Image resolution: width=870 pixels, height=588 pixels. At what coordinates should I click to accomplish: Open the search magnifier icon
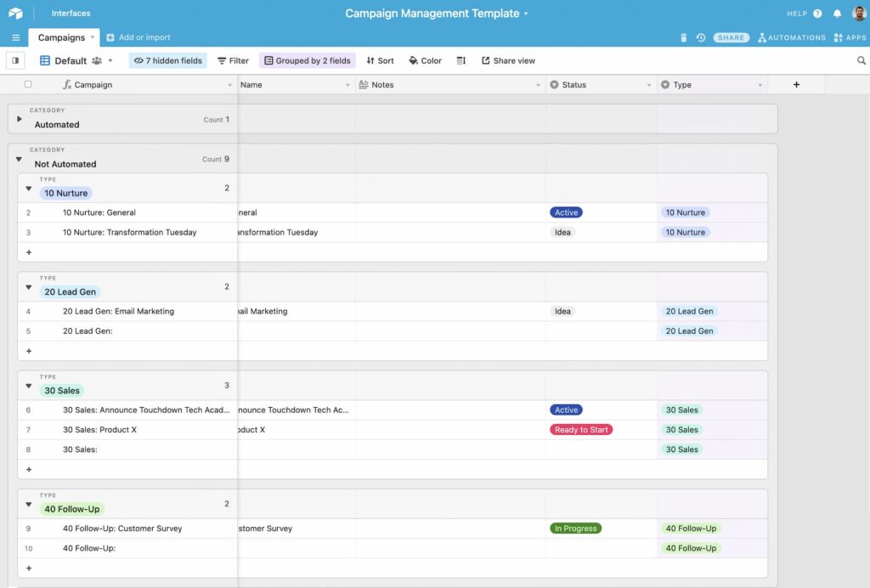coord(861,60)
